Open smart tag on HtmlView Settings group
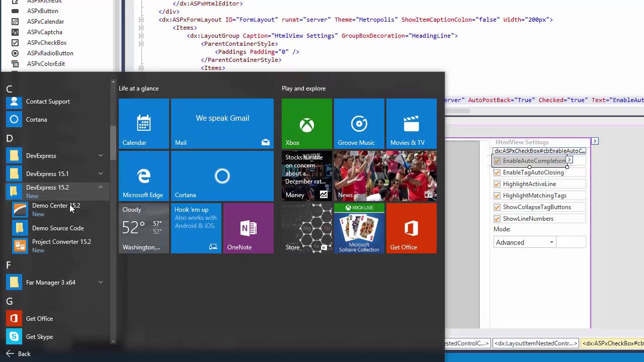Image resolution: width=644 pixels, height=362 pixels. (x=595, y=141)
